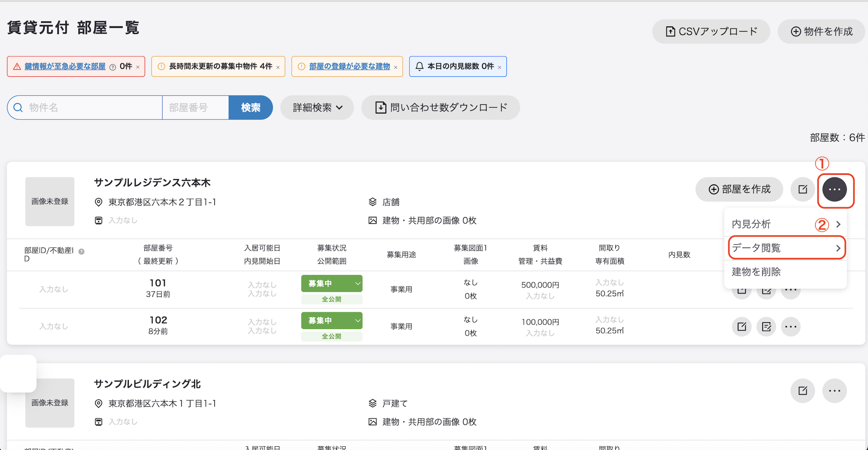Toggle the more-options menu for サンプルレジデンス六本木
Image resolution: width=868 pixels, height=450 pixels.
834,189
